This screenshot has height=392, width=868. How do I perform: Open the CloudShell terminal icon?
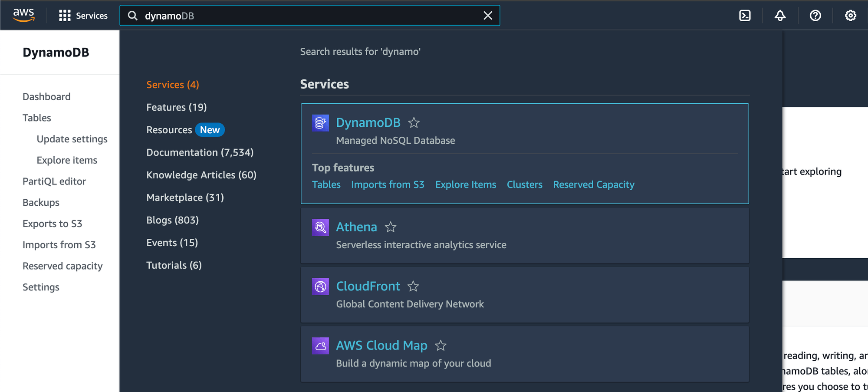pos(745,16)
